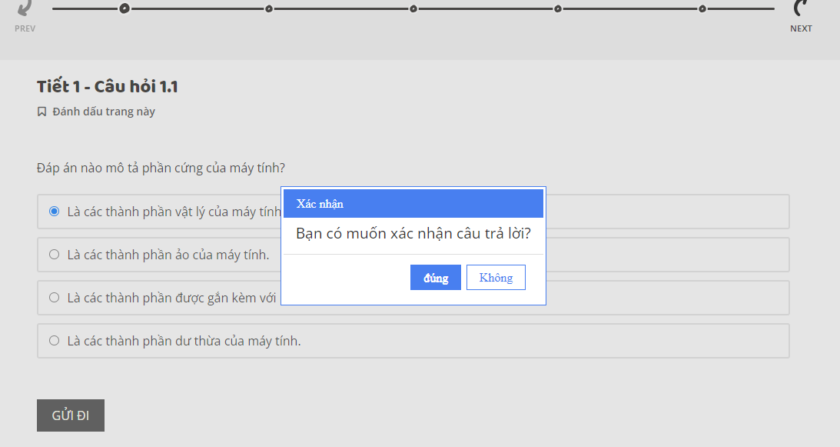Select radio for 'thành phần ảo' answer

(54, 255)
